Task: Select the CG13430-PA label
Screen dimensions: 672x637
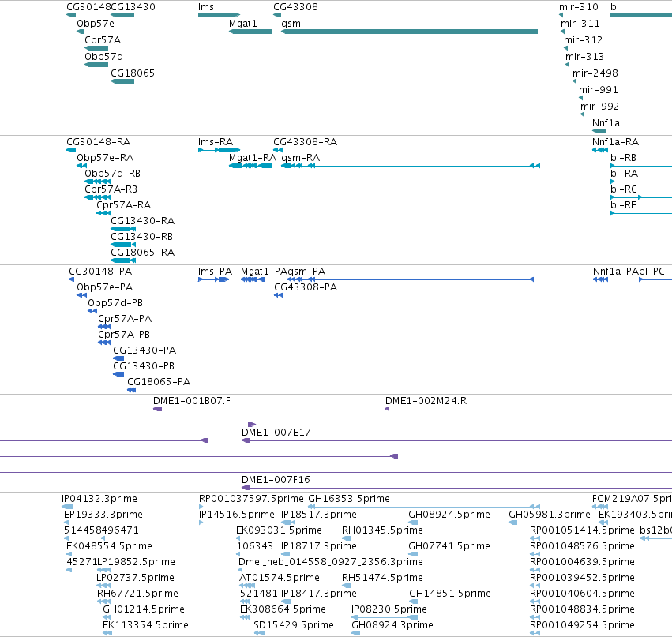Action: [x=145, y=350]
